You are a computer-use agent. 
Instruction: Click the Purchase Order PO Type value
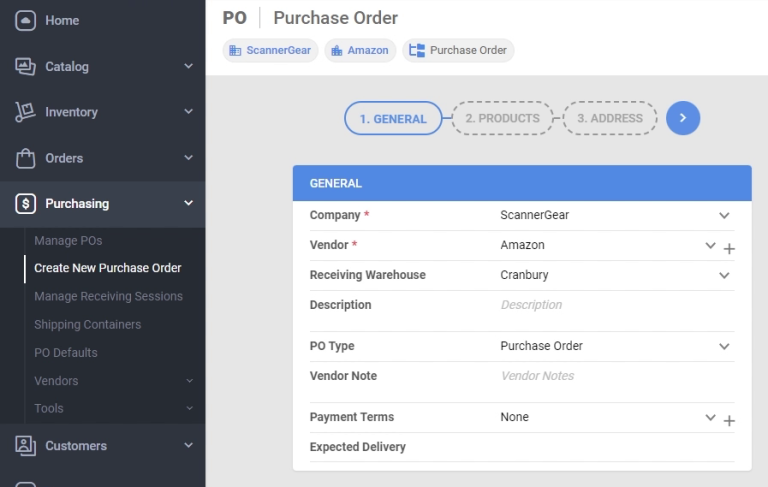click(x=541, y=346)
